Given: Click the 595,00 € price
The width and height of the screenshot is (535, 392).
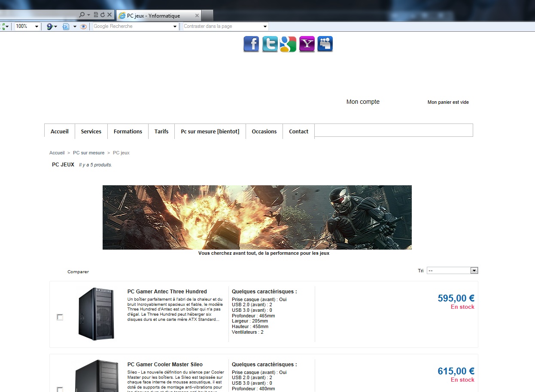Looking at the screenshot, I should pyautogui.click(x=456, y=298).
